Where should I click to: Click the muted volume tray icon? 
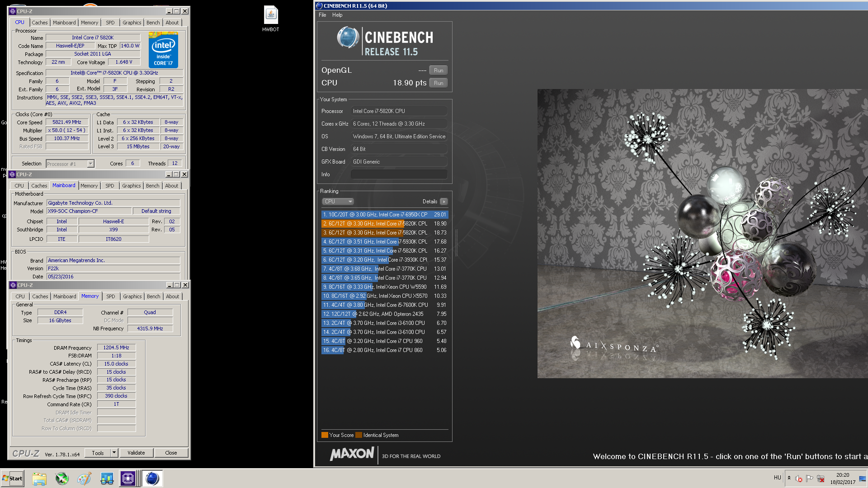point(798,479)
